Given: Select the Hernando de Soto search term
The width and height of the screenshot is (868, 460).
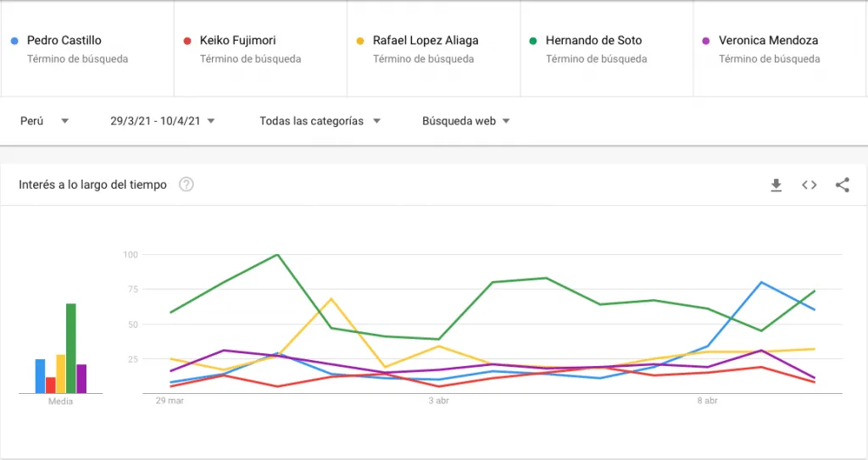Looking at the screenshot, I should (593, 41).
